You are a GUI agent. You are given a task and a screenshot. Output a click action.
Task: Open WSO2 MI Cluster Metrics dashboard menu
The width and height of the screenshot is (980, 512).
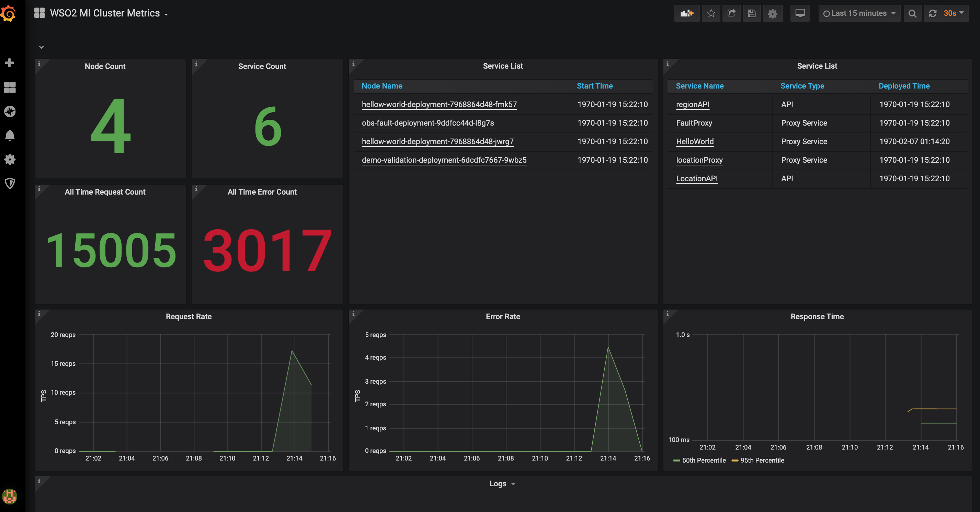click(105, 13)
